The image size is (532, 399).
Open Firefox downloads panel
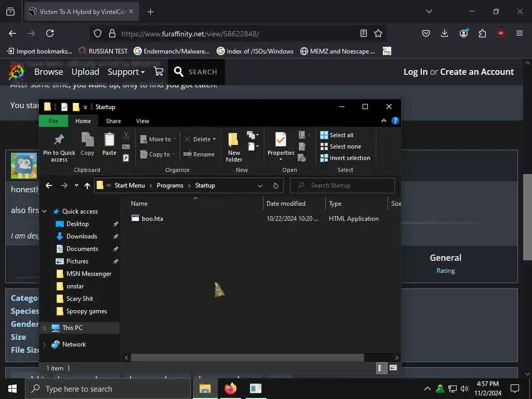[x=445, y=33]
